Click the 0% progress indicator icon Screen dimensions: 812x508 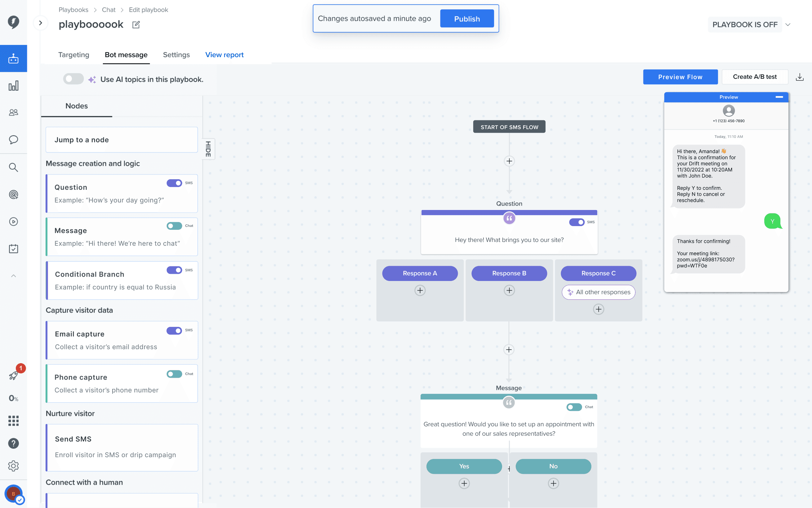13,398
